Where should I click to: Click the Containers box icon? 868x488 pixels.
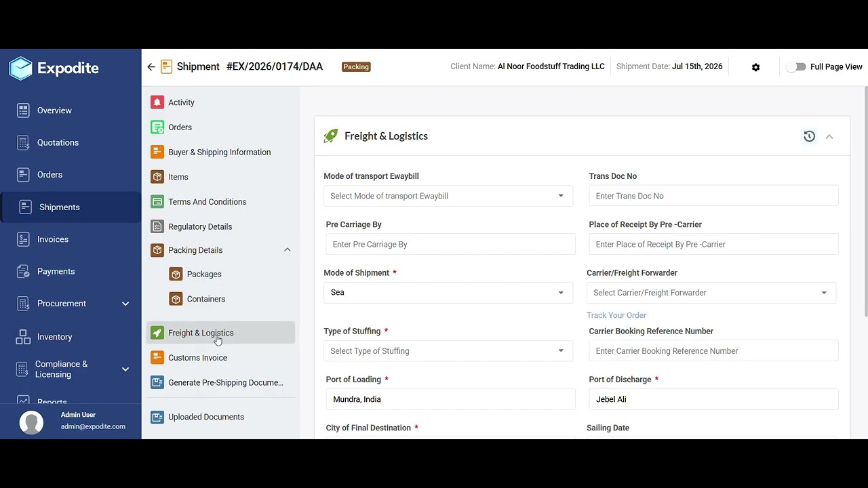[176, 299]
